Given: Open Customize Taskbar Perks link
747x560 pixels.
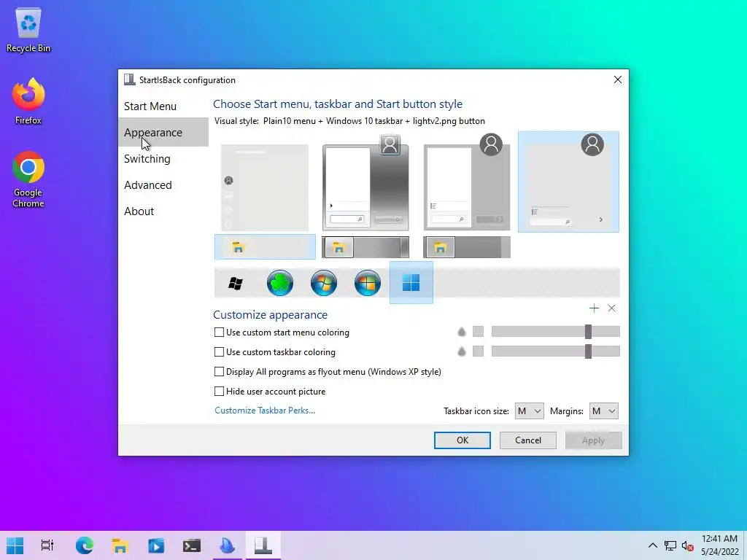Looking at the screenshot, I should point(265,411).
